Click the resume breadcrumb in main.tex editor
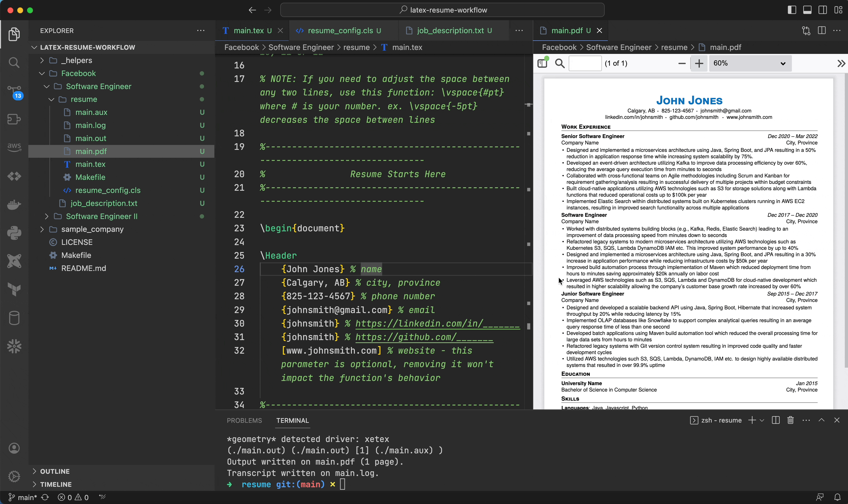The width and height of the screenshot is (848, 504). pos(356,47)
